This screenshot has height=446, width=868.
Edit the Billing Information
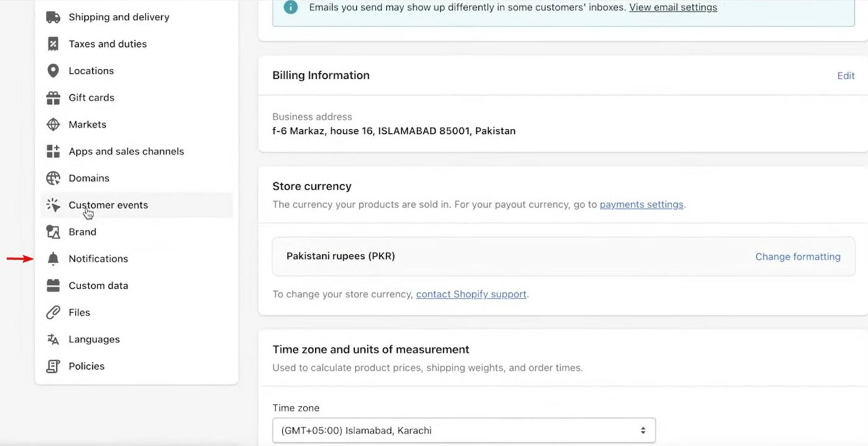845,75
